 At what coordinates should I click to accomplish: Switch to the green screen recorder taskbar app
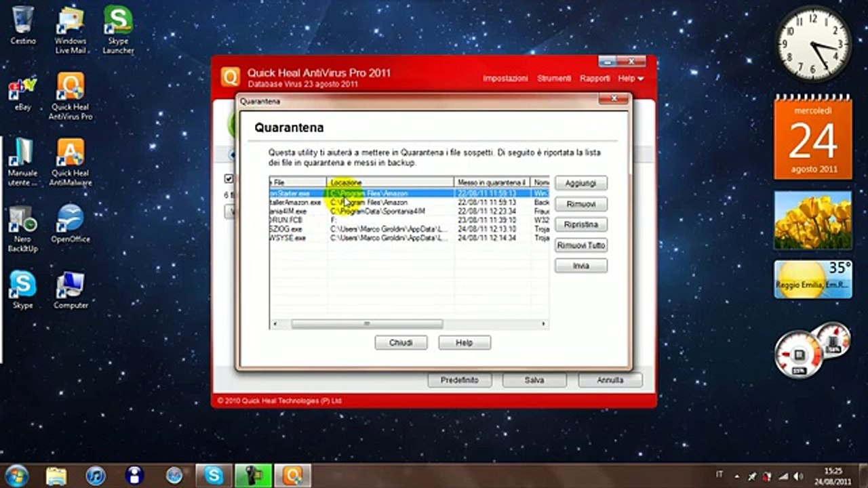[x=254, y=476]
